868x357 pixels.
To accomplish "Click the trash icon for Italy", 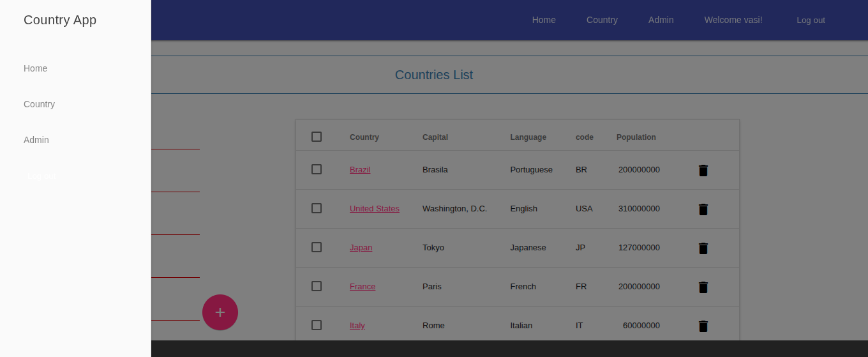I will coord(703,326).
